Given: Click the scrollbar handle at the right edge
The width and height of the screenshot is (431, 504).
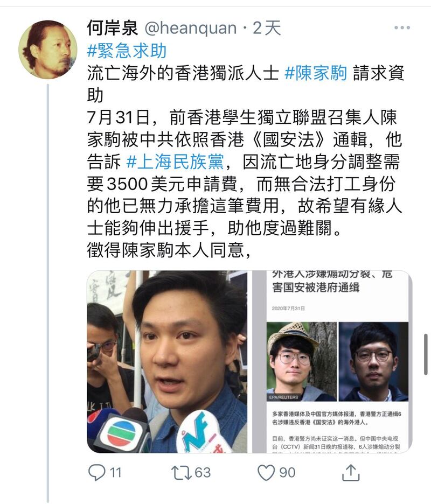Looking at the screenshot, I should pyautogui.click(x=426, y=354).
